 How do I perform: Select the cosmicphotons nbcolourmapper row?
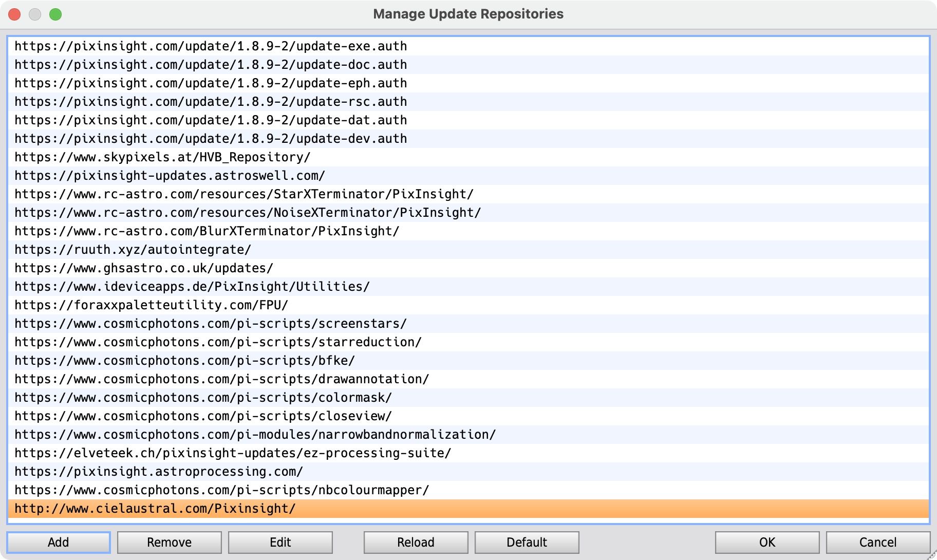[x=468, y=490]
